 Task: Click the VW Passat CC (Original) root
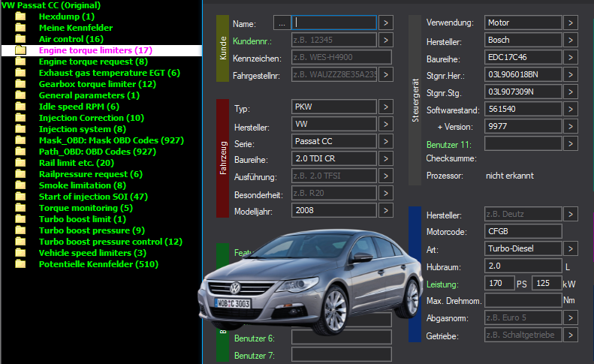[51, 5]
